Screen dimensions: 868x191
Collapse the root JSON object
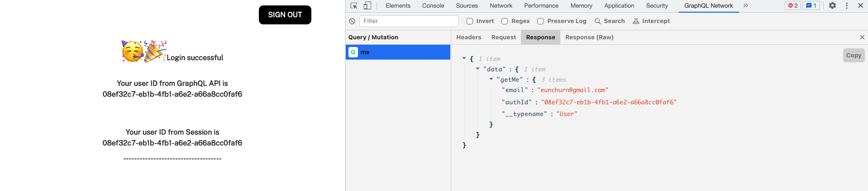pos(464,59)
